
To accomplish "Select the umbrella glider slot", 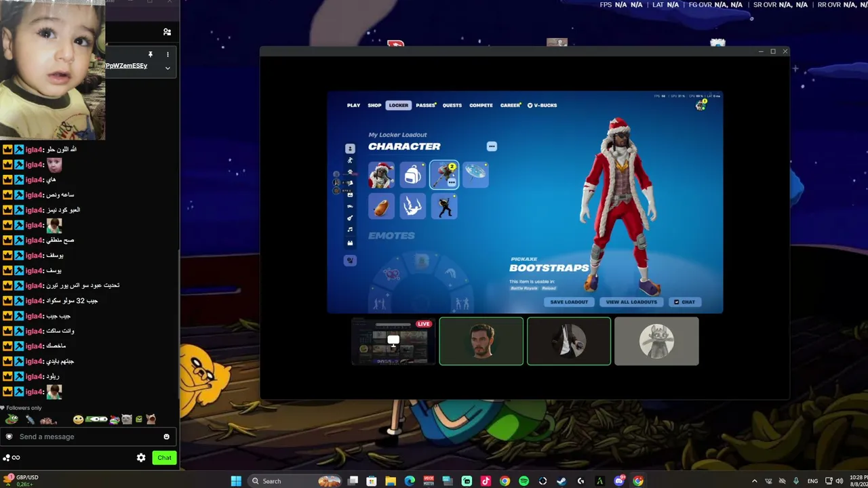I will pyautogui.click(x=475, y=175).
